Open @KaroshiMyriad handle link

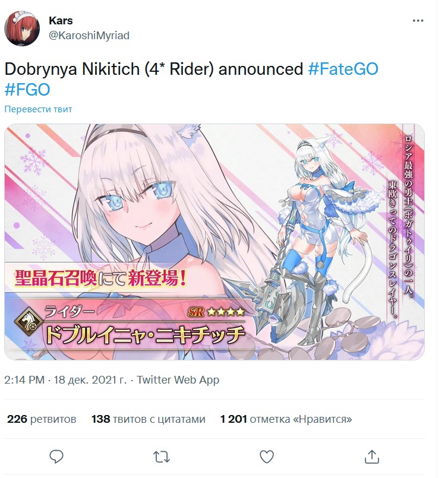(x=89, y=36)
